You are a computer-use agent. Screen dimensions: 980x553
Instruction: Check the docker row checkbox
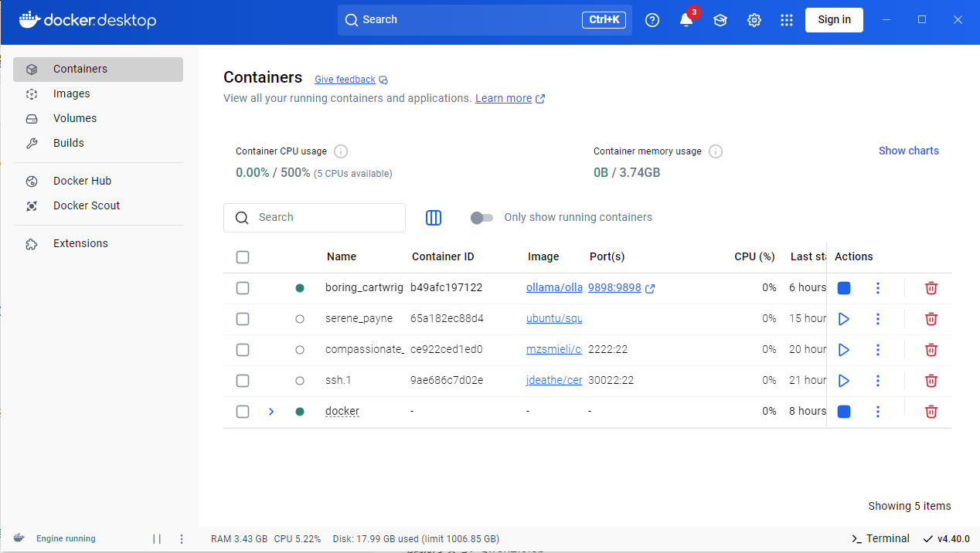(x=243, y=412)
